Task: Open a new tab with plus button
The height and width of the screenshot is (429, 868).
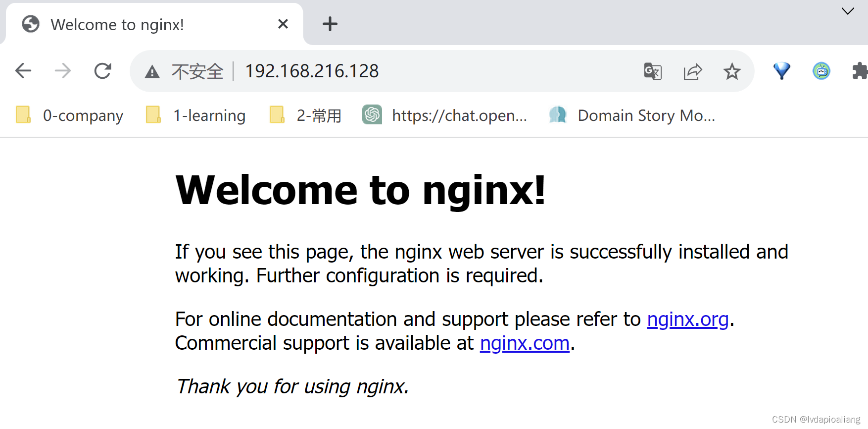Action: (330, 24)
